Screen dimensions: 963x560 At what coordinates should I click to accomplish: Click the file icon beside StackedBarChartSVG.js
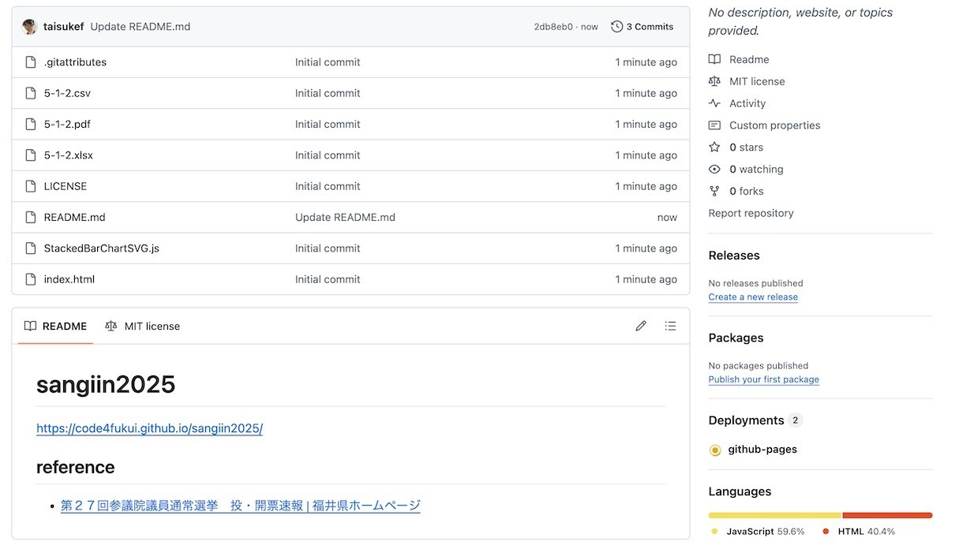coord(31,248)
